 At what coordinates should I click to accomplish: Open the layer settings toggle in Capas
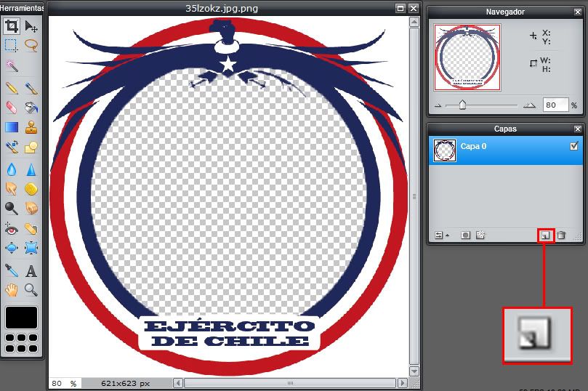439,235
